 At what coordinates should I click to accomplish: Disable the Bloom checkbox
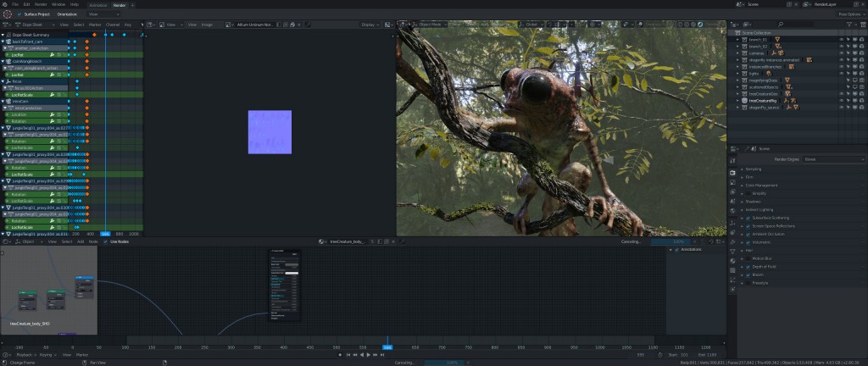[748, 274]
